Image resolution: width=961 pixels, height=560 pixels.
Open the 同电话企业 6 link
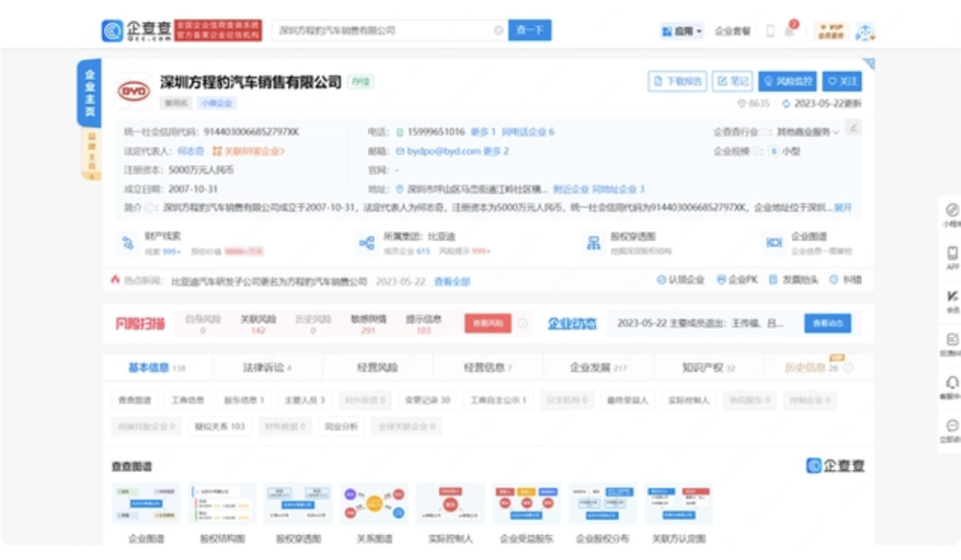[528, 132]
